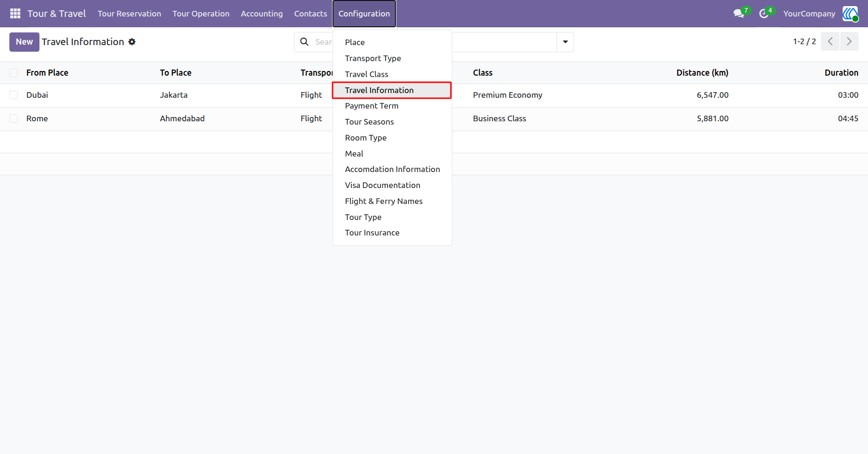
Task: Select Payment Term menu entry
Action: tap(392, 106)
